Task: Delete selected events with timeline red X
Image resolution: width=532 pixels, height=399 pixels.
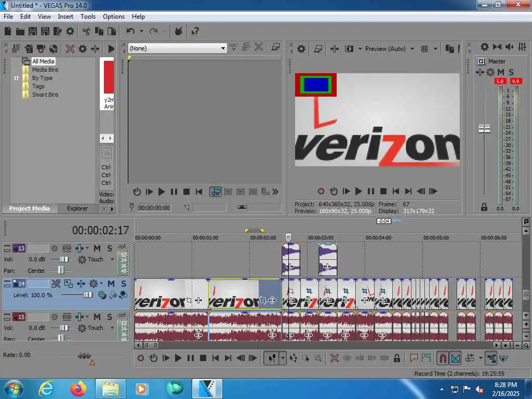Action: (x=334, y=358)
